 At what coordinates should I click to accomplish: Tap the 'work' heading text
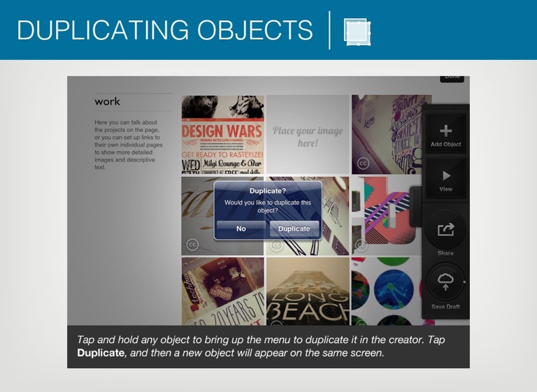107,102
